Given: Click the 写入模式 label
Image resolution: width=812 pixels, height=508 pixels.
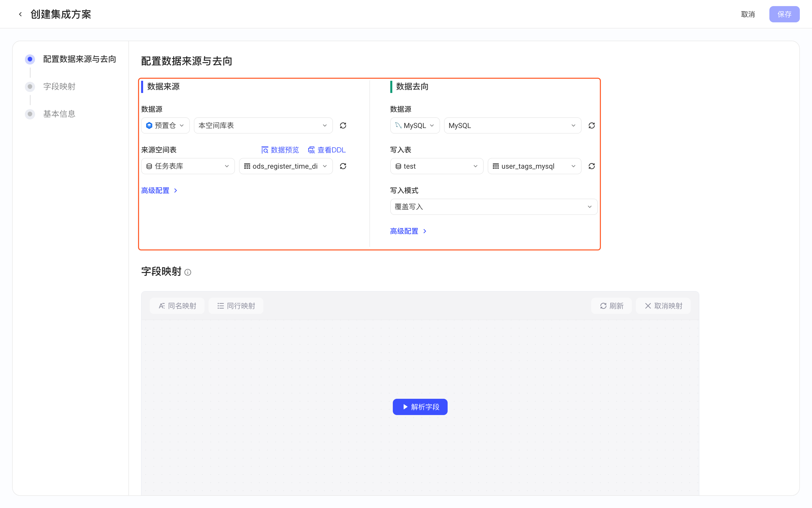Looking at the screenshot, I should (x=404, y=190).
